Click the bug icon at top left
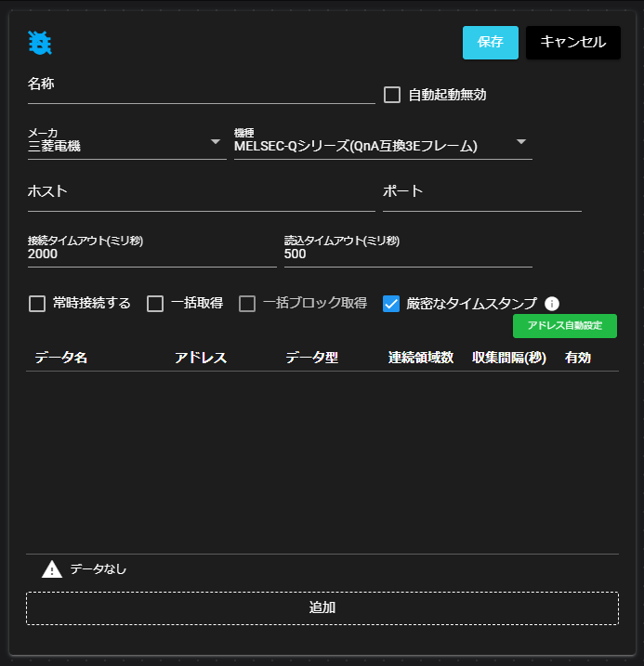This screenshot has width=644, height=666. click(x=40, y=42)
